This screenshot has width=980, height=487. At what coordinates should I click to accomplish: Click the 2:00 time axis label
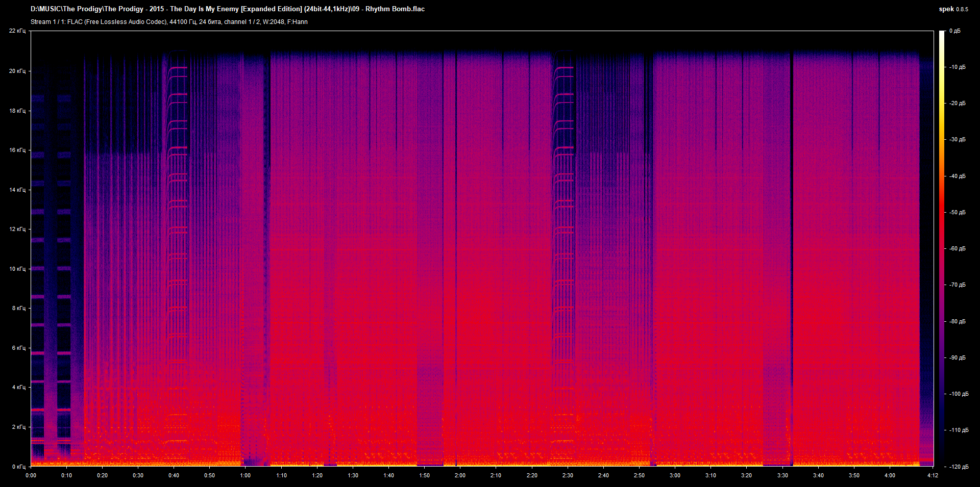[x=460, y=475]
